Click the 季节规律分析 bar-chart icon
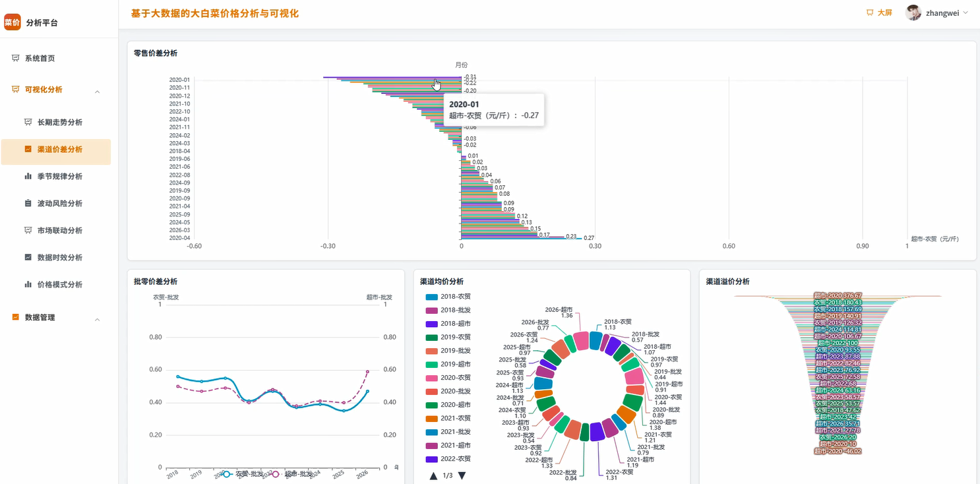 click(x=28, y=176)
